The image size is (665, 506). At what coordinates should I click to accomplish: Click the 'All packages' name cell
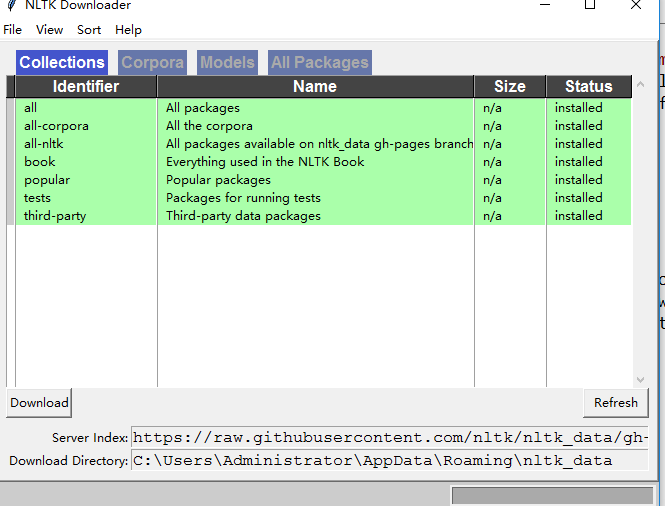pos(203,108)
